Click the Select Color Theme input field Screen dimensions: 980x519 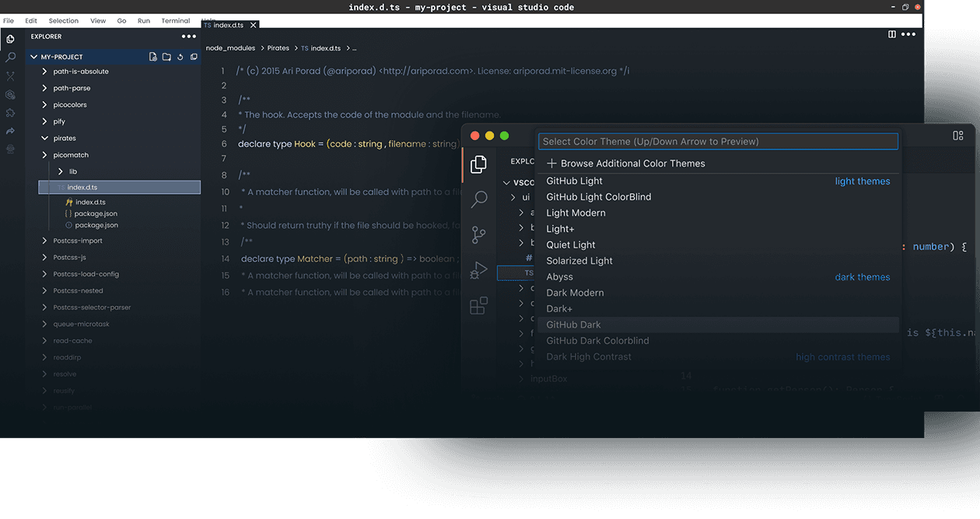[717, 142]
